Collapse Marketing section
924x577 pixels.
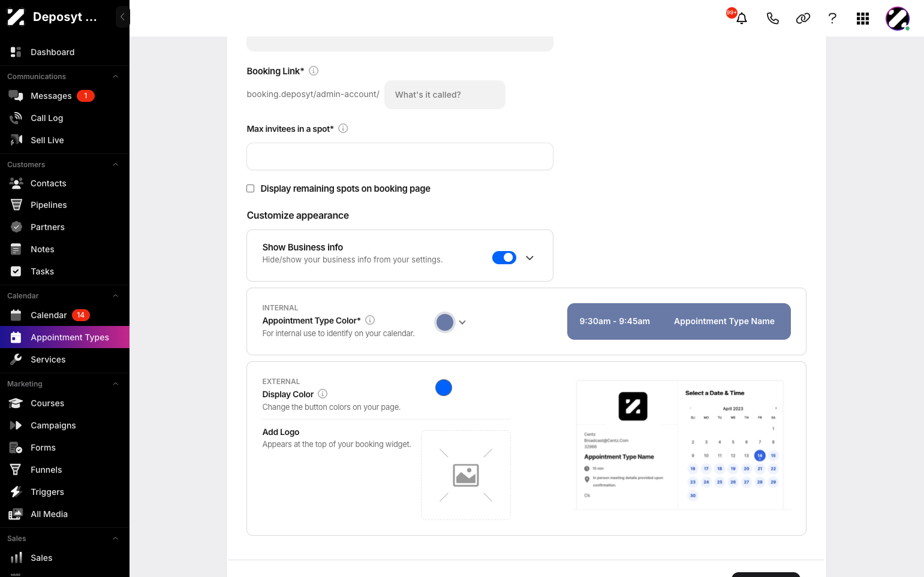[x=116, y=383]
